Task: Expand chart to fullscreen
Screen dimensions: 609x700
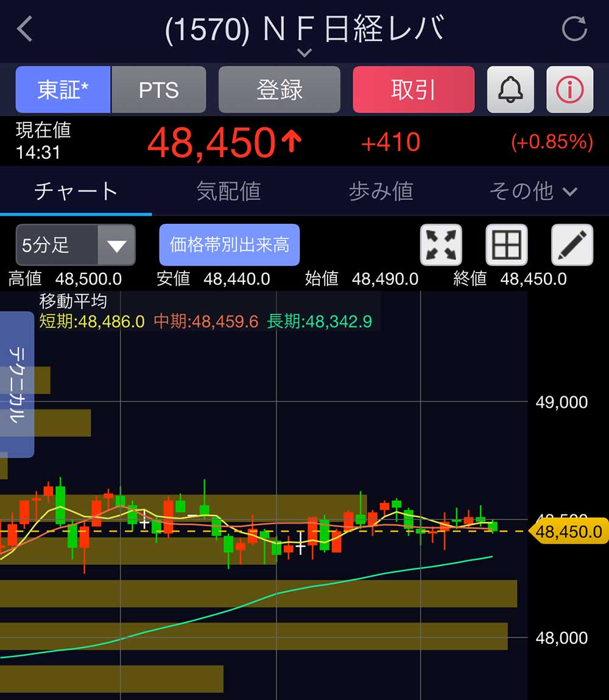Action: 441,245
